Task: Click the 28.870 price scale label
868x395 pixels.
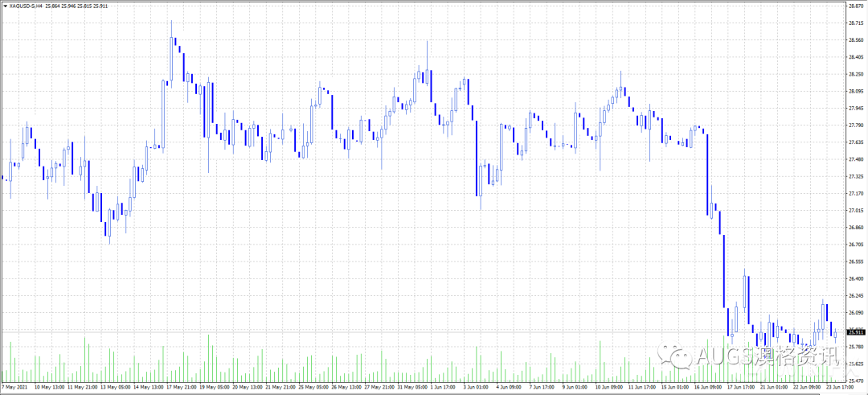Action: 856,6
